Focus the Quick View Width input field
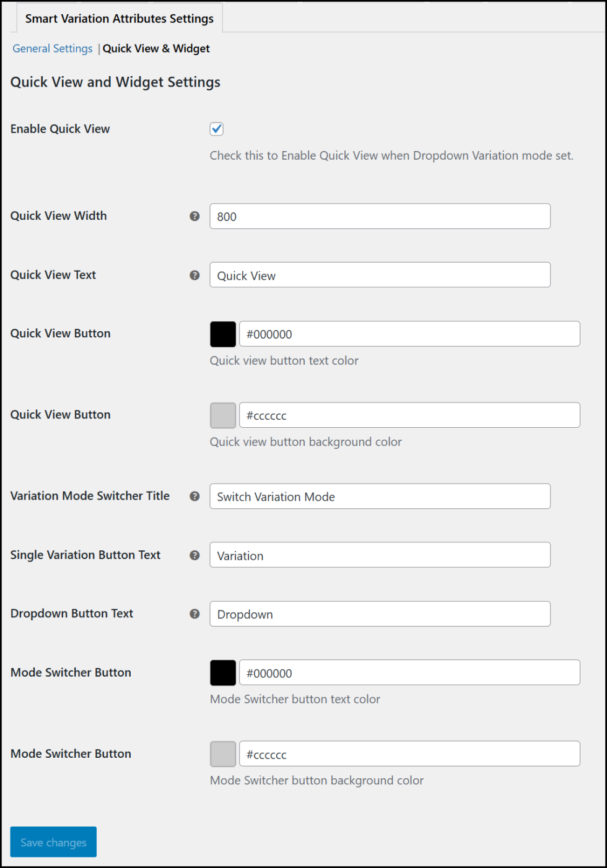607x868 pixels. tap(380, 217)
